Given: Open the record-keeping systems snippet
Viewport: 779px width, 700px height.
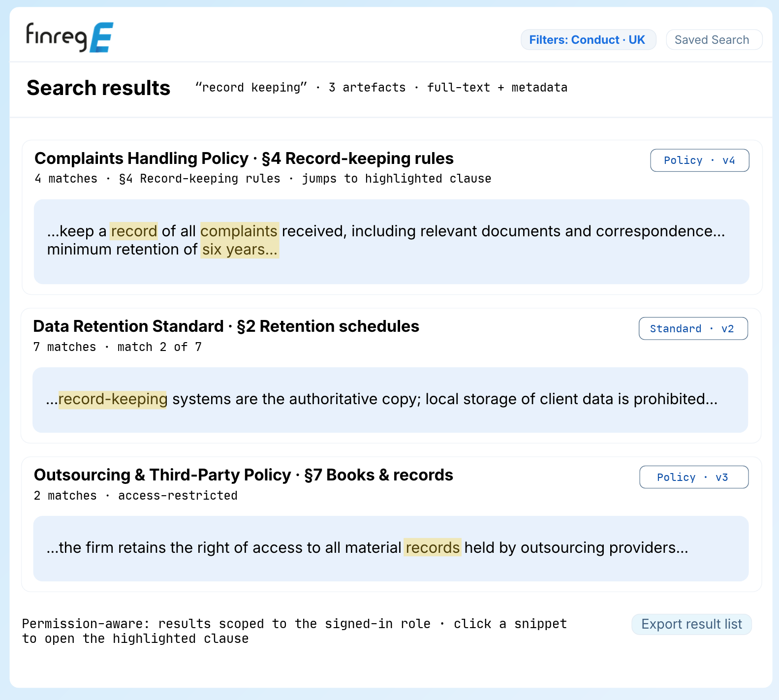Looking at the screenshot, I should (x=390, y=400).
